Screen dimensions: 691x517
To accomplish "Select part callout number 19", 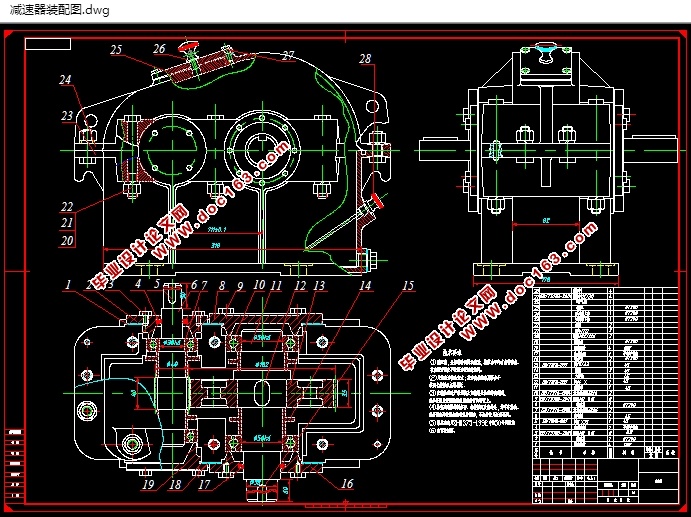I will (148, 484).
